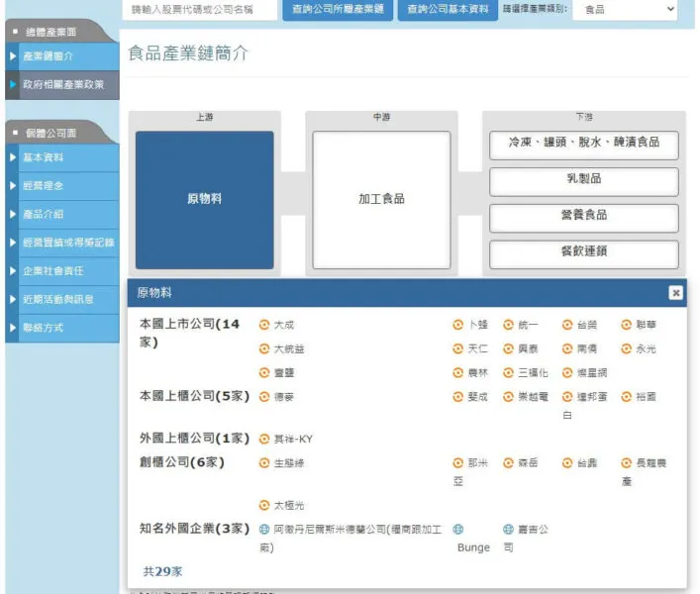Click the orange icon beside 大統益

click(x=264, y=349)
